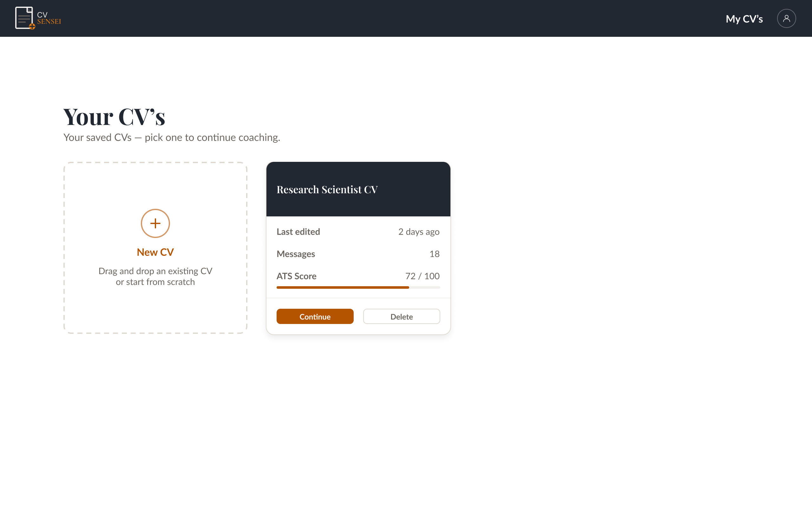Click the saved CVs subtitle text

pyautogui.click(x=172, y=137)
